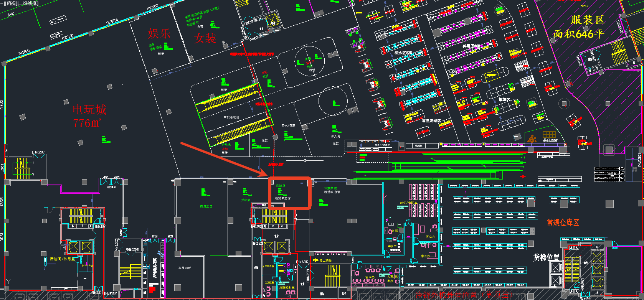The image size is (644, 300).
Task: Select the tea set icon near 茶庄22M²
Action: coord(532,139)
